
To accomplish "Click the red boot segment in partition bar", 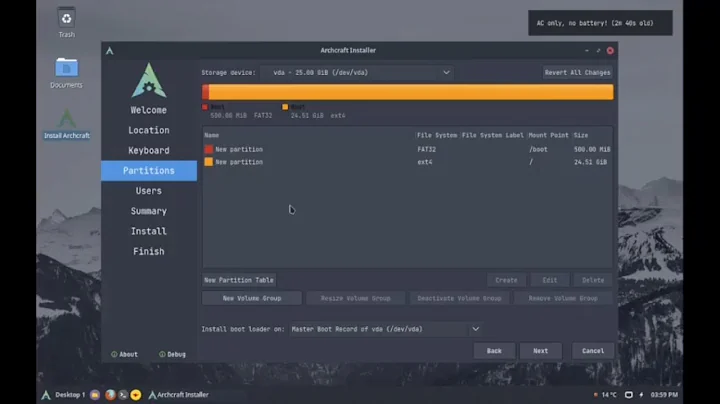I will [x=206, y=92].
